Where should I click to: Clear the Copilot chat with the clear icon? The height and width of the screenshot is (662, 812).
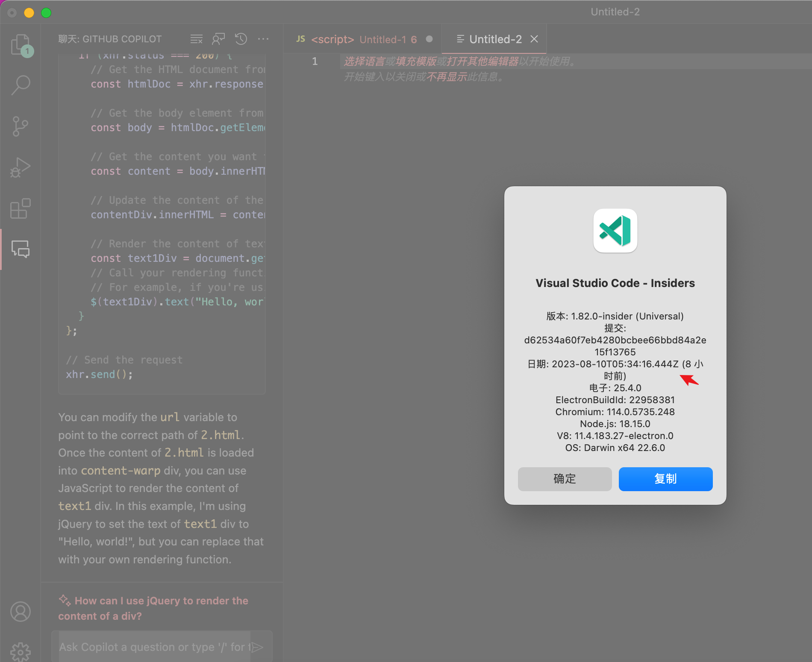[196, 39]
